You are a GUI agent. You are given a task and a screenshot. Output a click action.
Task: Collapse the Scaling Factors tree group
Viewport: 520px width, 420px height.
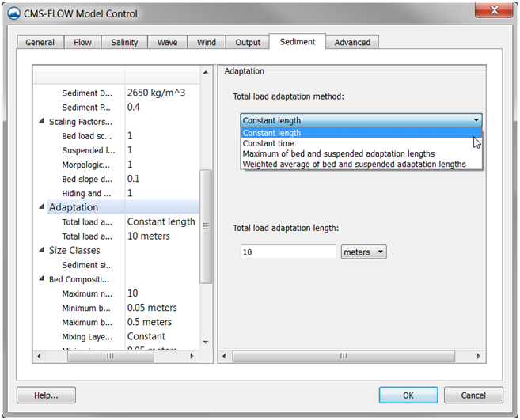[41, 121]
